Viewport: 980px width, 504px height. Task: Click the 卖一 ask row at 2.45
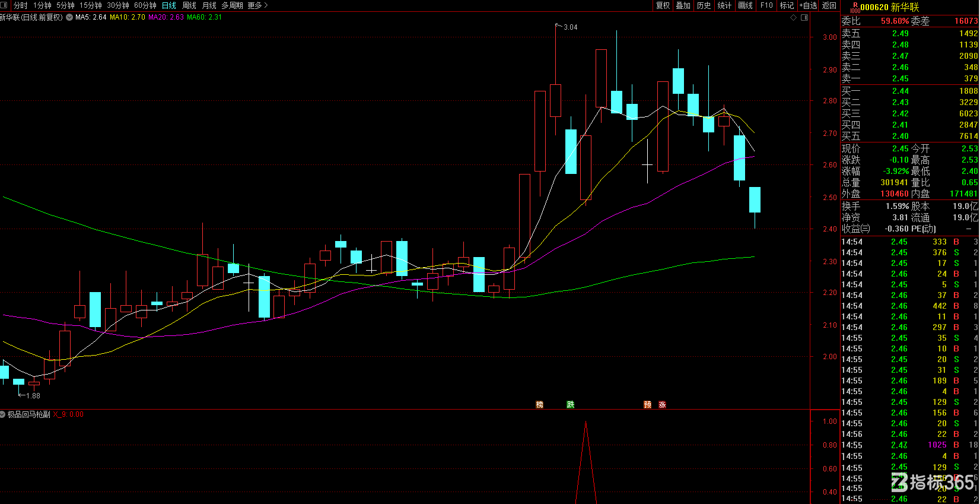pos(910,78)
